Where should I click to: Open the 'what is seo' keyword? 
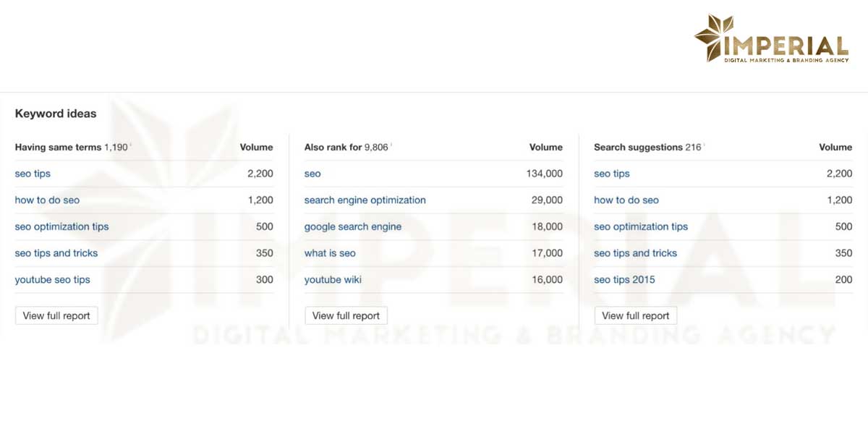(x=330, y=253)
